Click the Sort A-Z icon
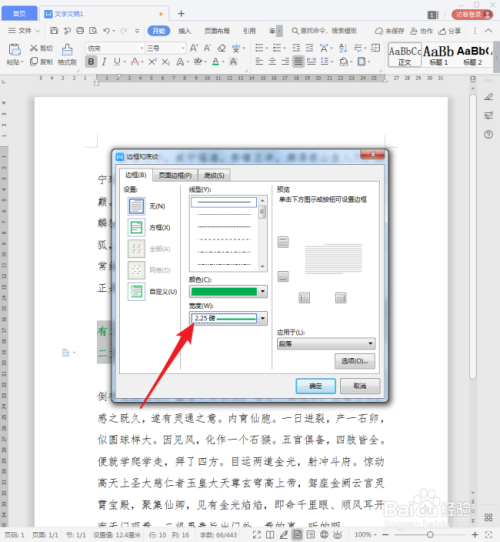500x542 pixels. click(343, 48)
